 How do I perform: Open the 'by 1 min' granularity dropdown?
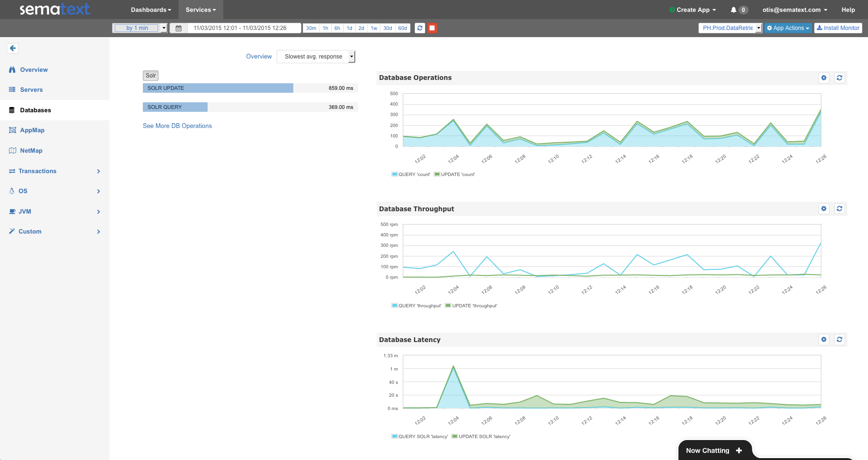[140, 28]
